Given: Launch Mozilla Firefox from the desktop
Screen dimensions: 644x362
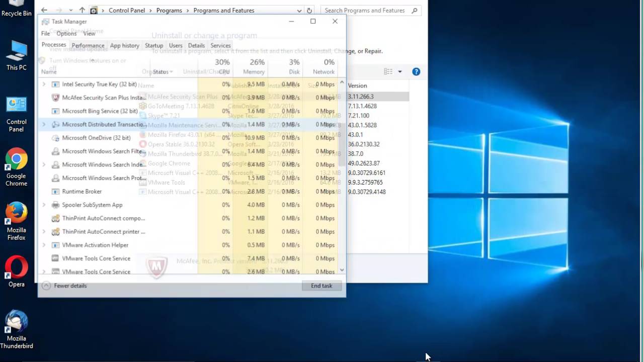Looking at the screenshot, I should [16, 222].
